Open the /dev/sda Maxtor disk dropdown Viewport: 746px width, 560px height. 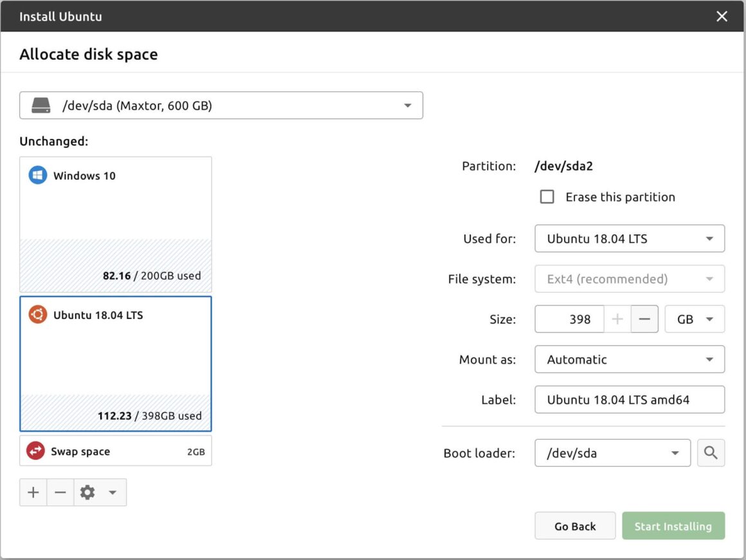pos(221,105)
